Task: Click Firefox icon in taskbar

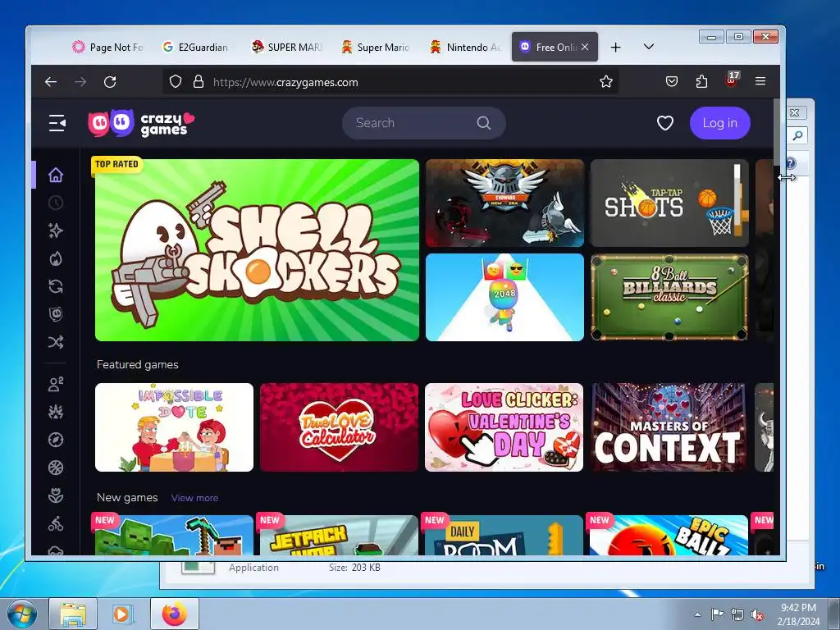Action: click(x=175, y=614)
